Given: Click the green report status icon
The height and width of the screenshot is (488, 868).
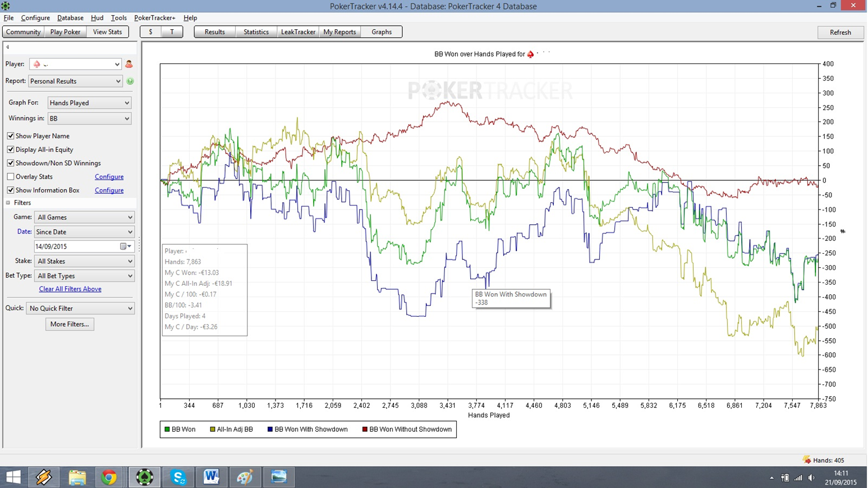Looking at the screenshot, I should point(130,81).
